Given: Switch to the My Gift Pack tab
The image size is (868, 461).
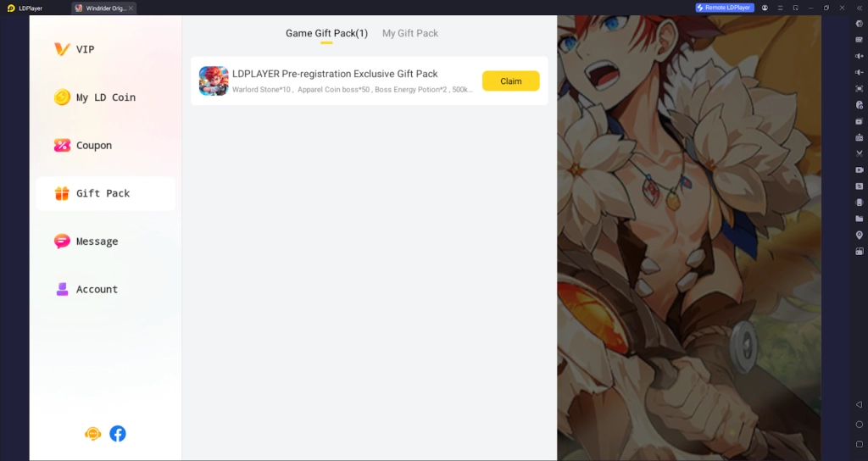Looking at the screenshot, I should coord(409,33).
